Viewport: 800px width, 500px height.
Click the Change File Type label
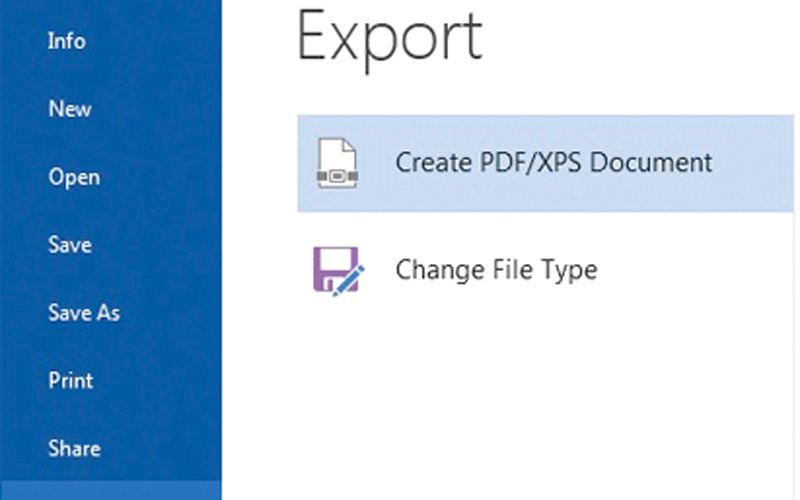tap(496, 270)
